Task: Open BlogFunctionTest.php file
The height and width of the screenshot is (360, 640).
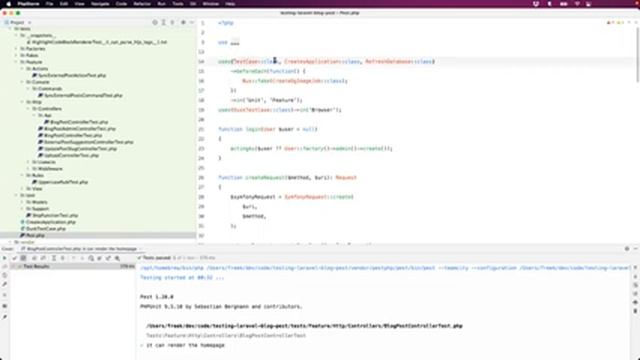Action: click(53, 216)
